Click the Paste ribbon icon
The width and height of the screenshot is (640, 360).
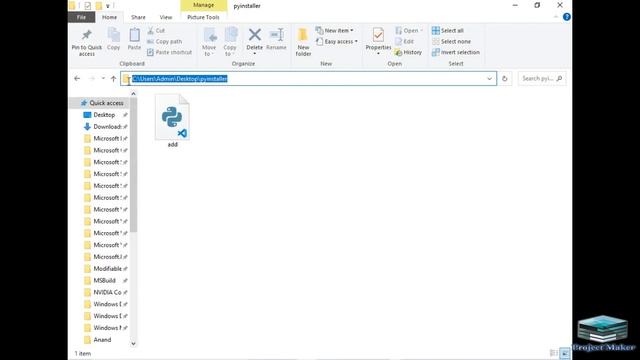coord(134,36)
